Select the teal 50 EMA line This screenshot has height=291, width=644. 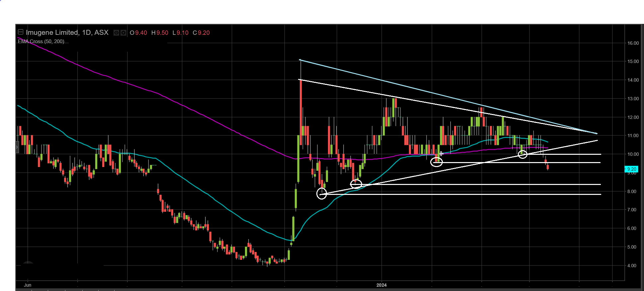232,212
